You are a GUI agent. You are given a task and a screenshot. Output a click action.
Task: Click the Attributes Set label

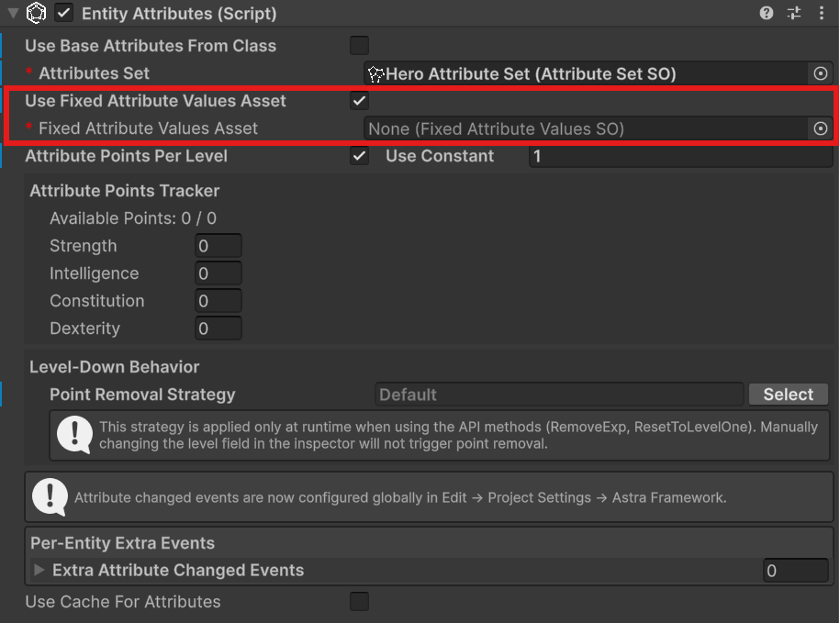click(x=95, y=73)
